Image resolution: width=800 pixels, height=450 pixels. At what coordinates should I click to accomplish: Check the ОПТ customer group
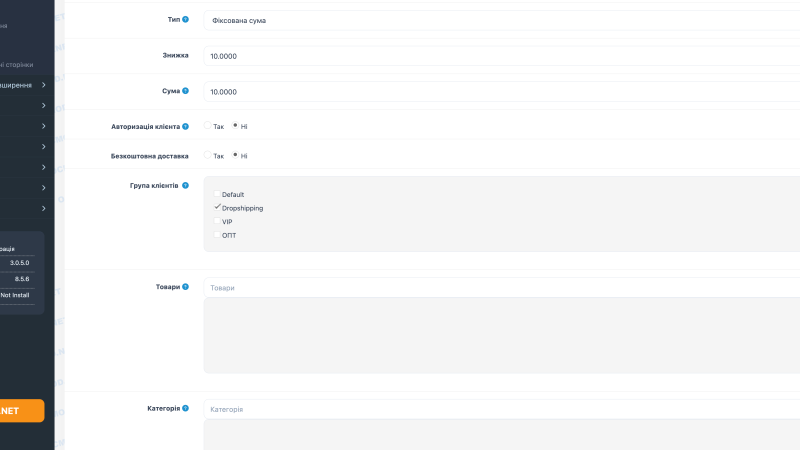(217, 235)
